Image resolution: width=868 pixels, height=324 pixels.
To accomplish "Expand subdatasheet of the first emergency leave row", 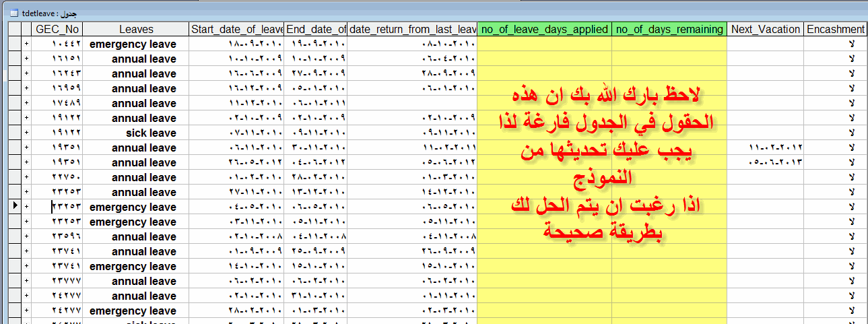I will pyautogui.click(x=26, y=44).
